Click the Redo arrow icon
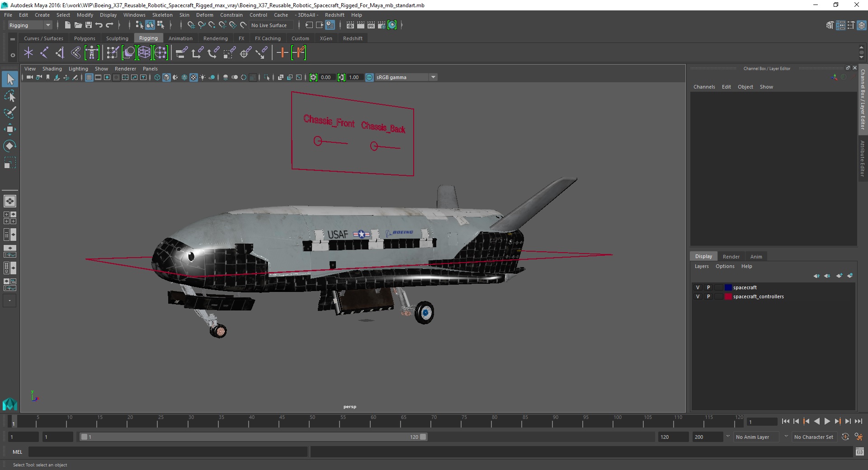868x470 pixels. [x=109, y=25]
